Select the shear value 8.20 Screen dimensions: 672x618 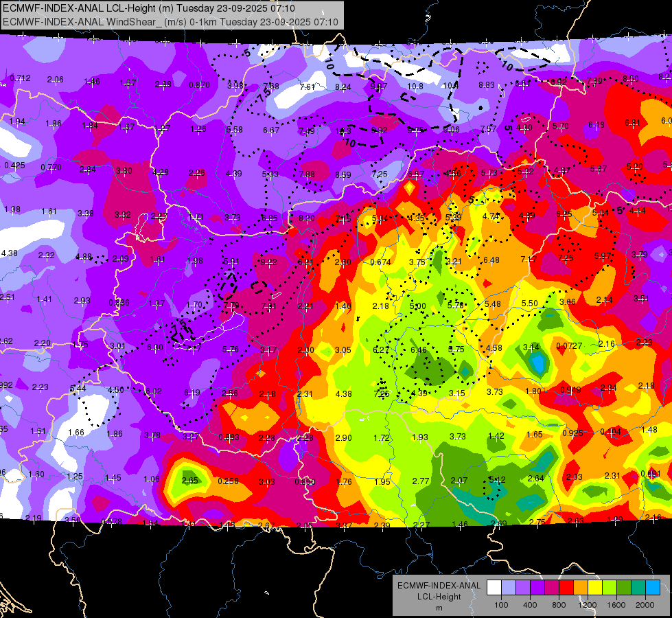(307, 218)
